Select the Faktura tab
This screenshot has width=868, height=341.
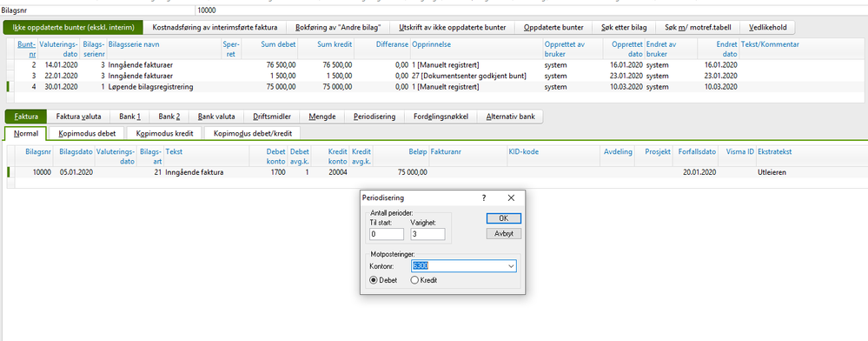[25, 117]
